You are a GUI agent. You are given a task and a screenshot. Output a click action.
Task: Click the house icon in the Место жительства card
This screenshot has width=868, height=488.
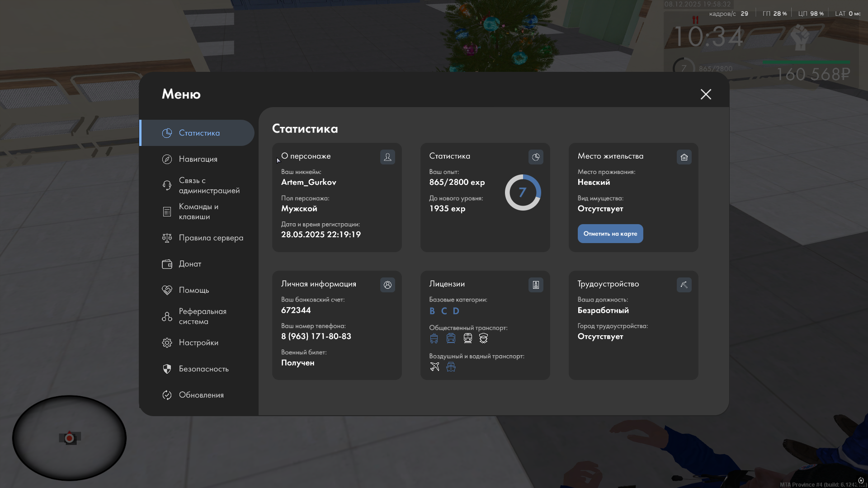pyautogui.click(x=684, y=157)
